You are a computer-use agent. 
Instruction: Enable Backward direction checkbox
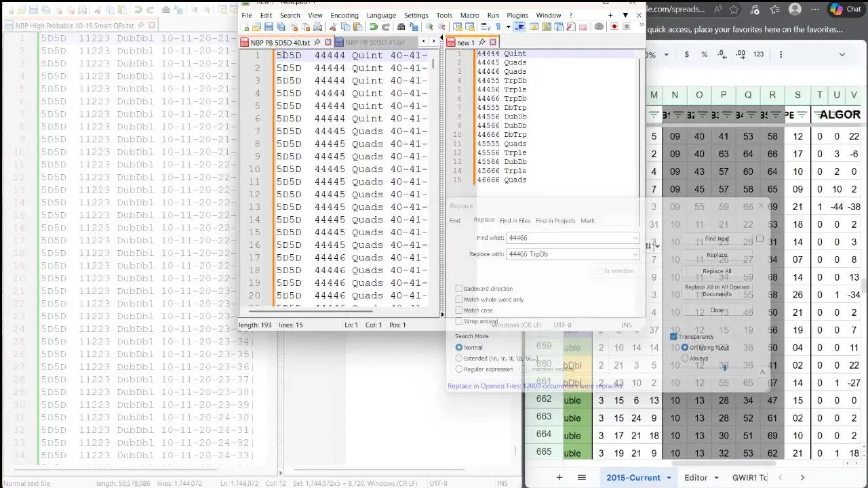tap(459, 289)
